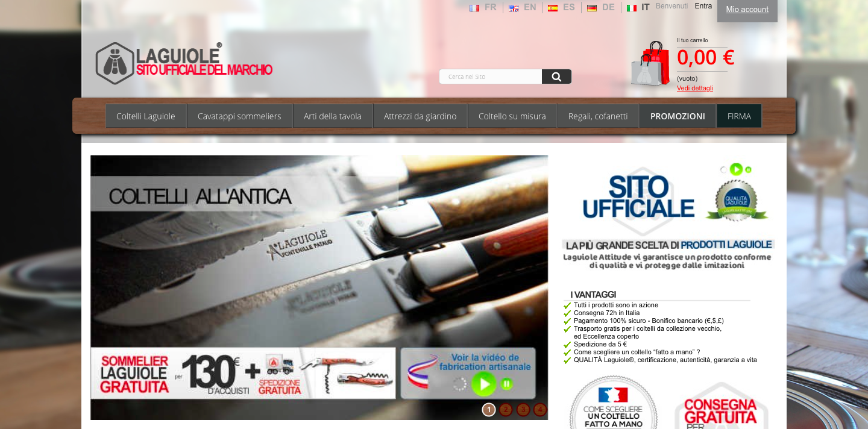Open the shopping bags cart icon
Image resolution: width=868 pixels, height=429 pixels.
coord(650,63)
